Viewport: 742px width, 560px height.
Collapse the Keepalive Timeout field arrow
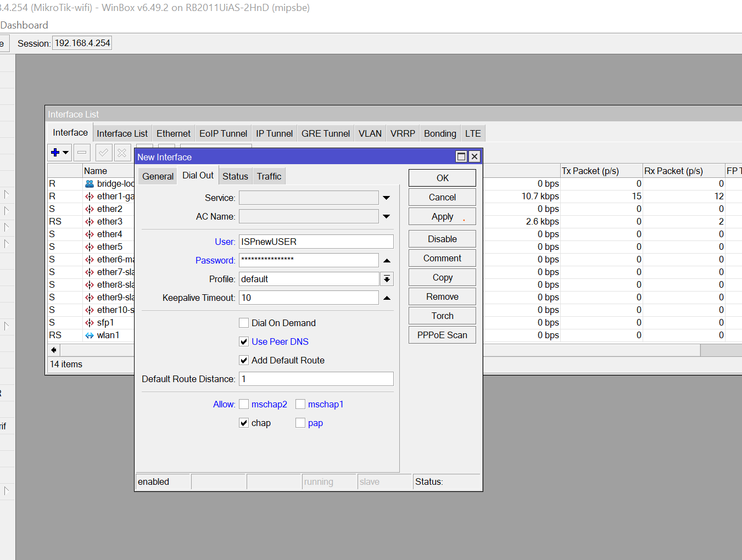387,298
